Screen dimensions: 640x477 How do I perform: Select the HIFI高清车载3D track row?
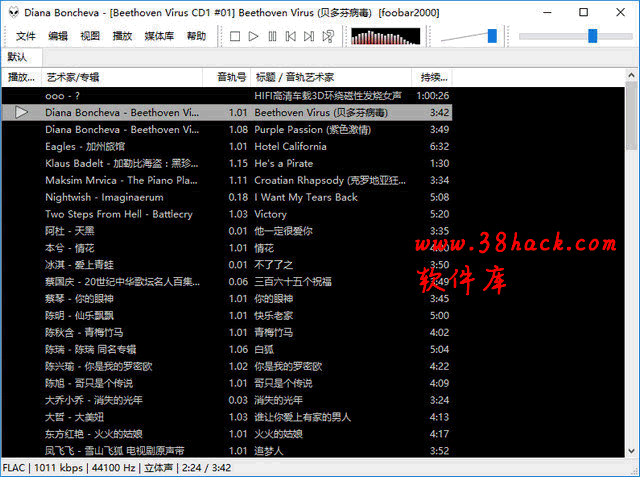(227, 95)
